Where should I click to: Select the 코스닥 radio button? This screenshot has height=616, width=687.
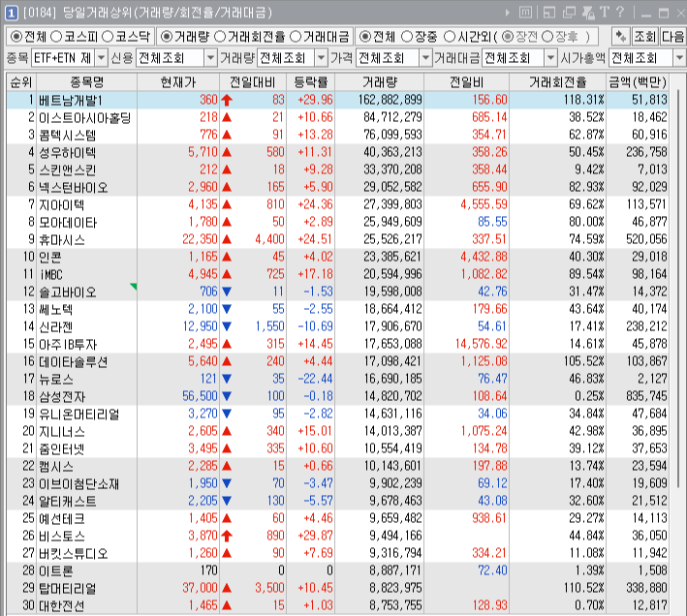[108, 37]
